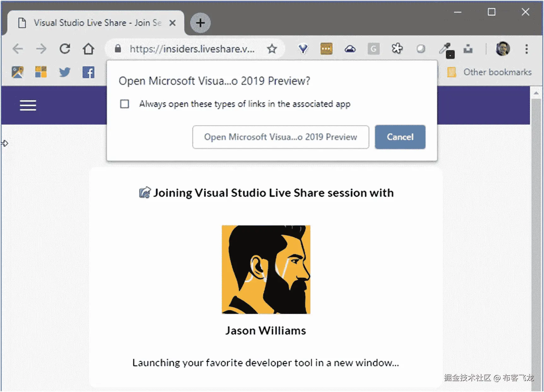This screenshot has height=392, width=544.
Task: Open the Twitter bookmark
Action: click(x=65, y=72)
